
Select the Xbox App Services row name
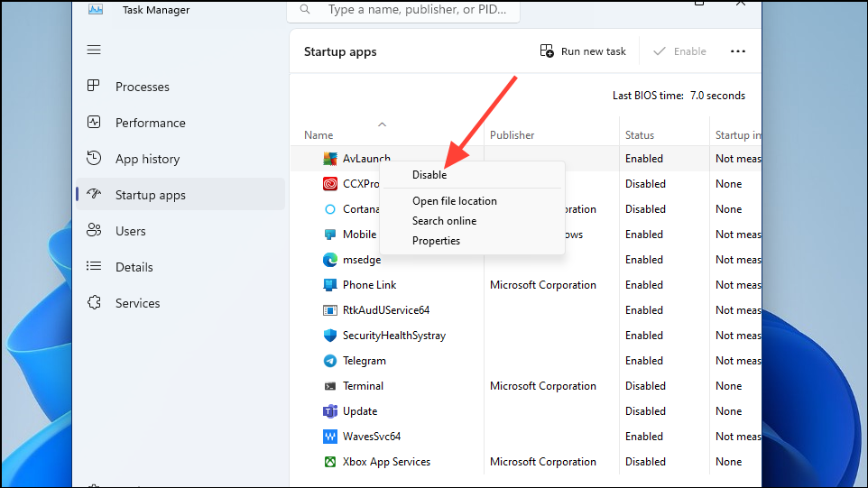pos(386,462)
